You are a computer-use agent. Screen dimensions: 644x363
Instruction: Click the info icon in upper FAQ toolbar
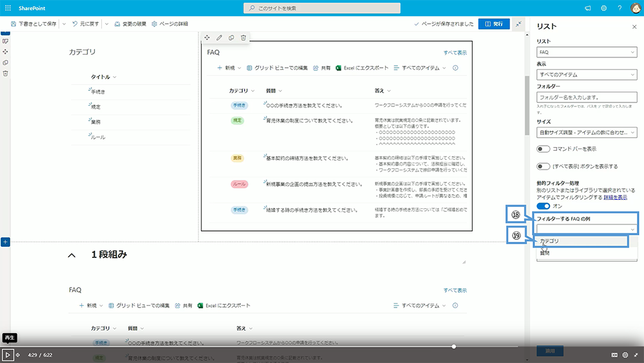(x=455, y=68)
